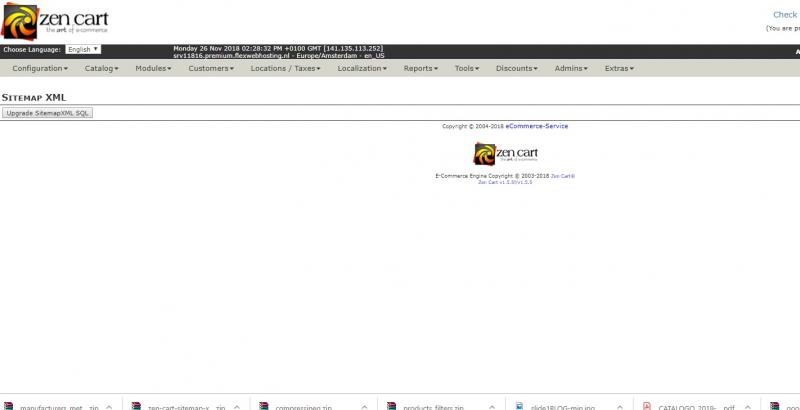Viewport: 800px width, 410px height.
Task: Open the zen-cart-sitemap zip download icon
Action: tap(136, 406)
